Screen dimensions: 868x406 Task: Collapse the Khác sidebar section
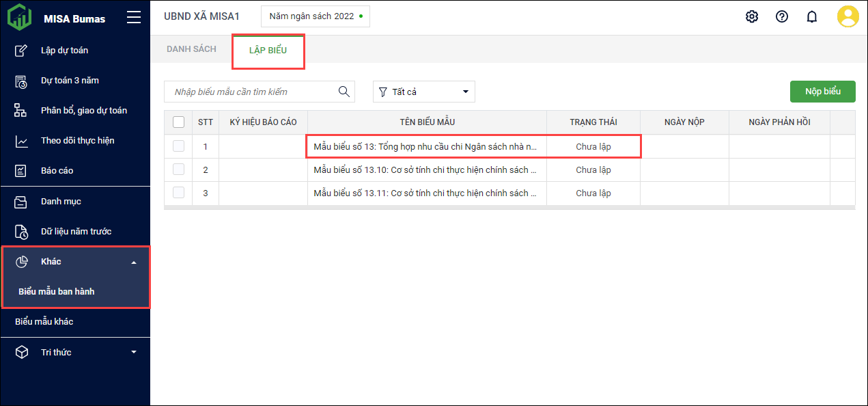click(134, 262)
